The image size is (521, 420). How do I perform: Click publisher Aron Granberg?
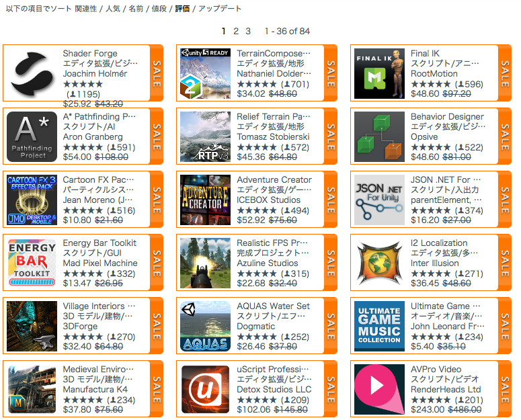pyautogui.click(x=93, y=137)
